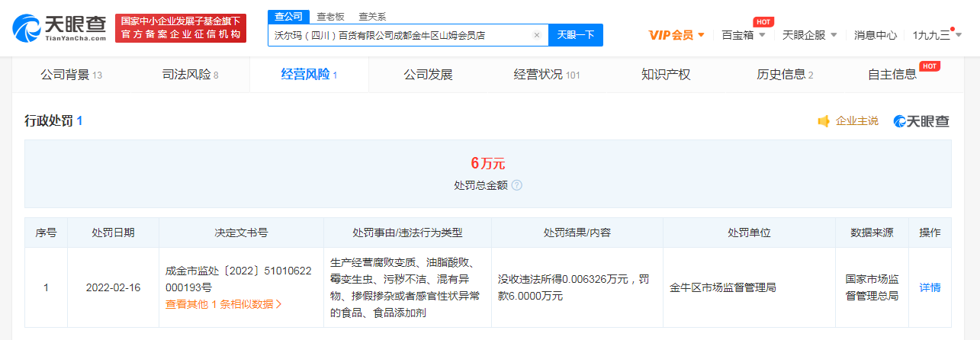Click the 天眼查 watermark logo on the right
The height and width of the screenshot is (340, 980).
tap(921, 121)
